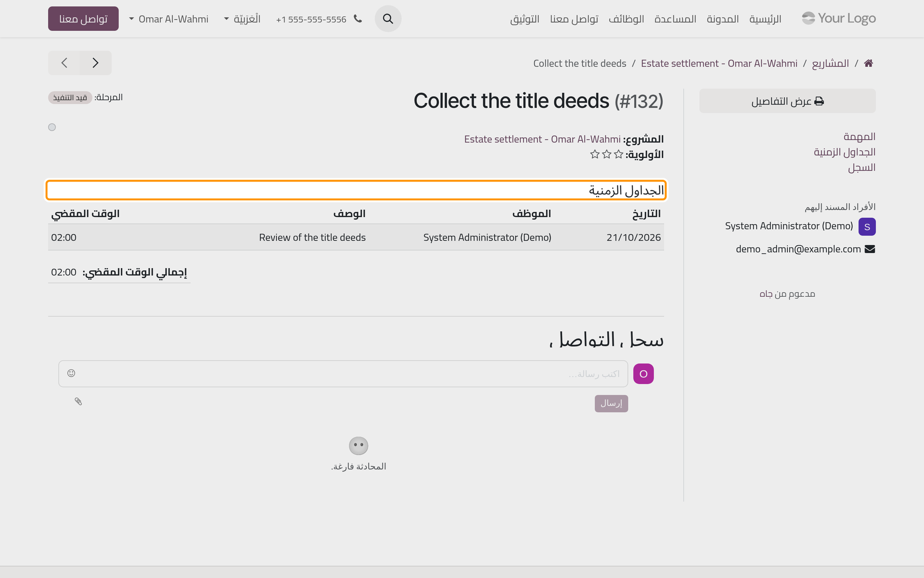924x578 pixels.
Task: Click the purple S avatar of System Administrator
Action: 867,227
